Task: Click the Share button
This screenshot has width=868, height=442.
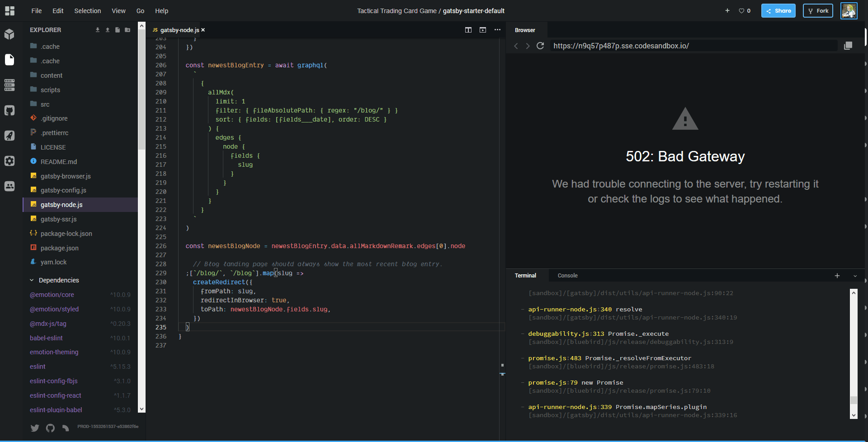Action: pyautogui.click(x=778, y=10)
